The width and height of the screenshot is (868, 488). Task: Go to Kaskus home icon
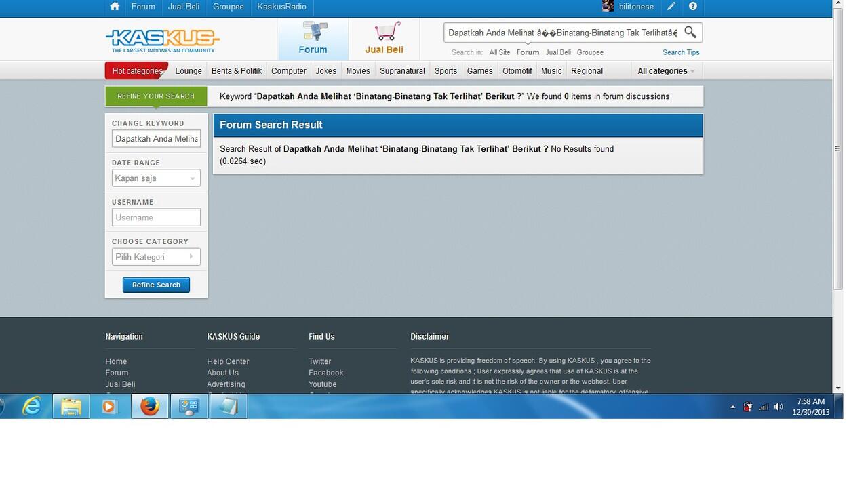point(115,7)
